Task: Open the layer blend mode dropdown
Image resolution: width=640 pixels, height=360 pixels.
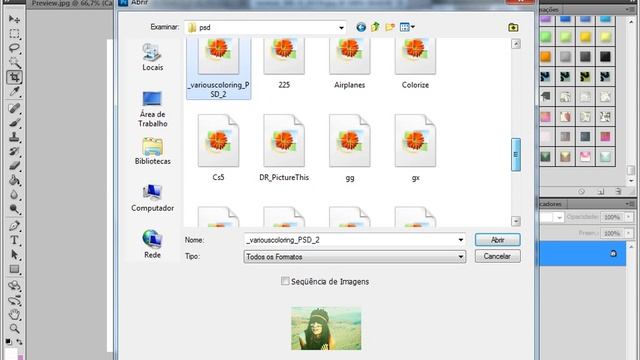Action: pyautogui.click(x=559, y=218)
